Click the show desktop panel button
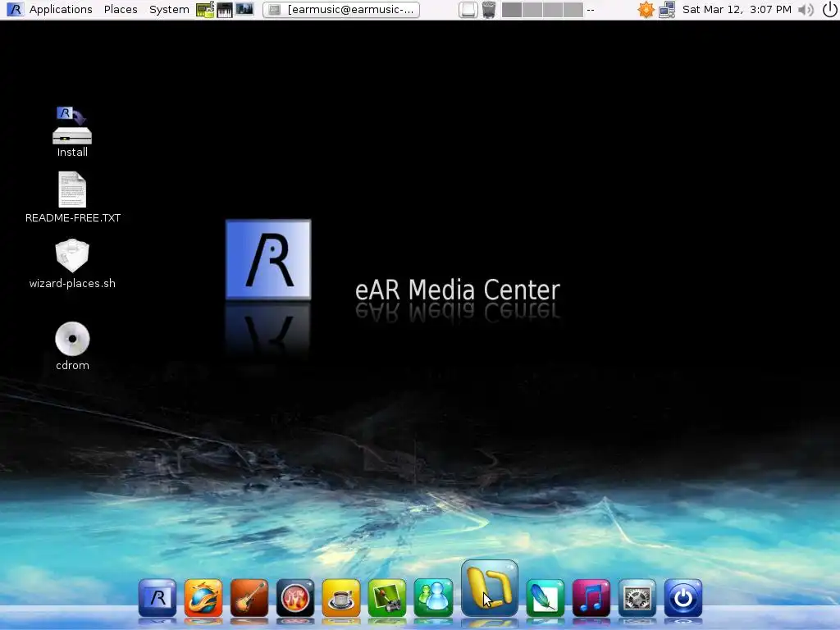 click(x=468, y=10)
